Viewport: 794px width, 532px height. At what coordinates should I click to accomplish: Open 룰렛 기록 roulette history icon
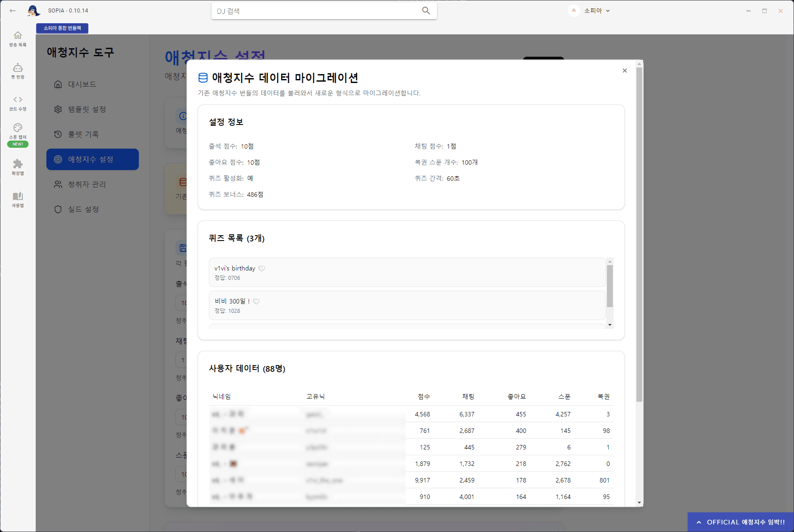58,134
